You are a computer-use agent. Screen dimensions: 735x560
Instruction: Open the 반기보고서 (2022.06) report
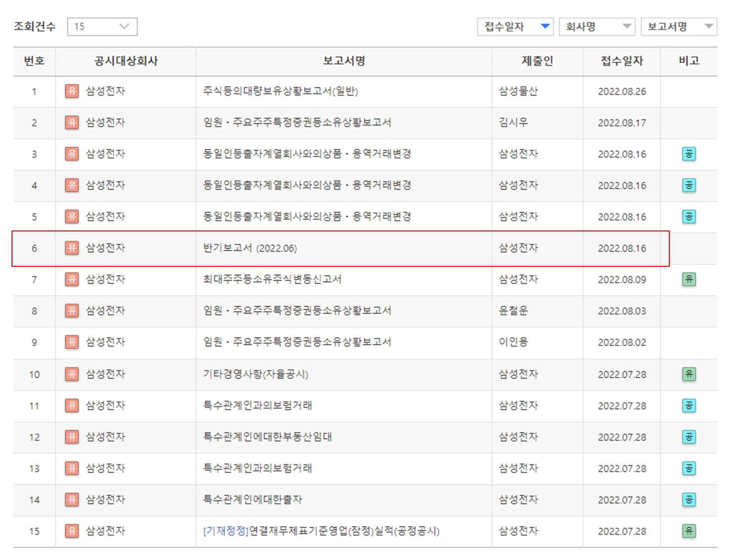pyautogui.click(x=250, y=248)
